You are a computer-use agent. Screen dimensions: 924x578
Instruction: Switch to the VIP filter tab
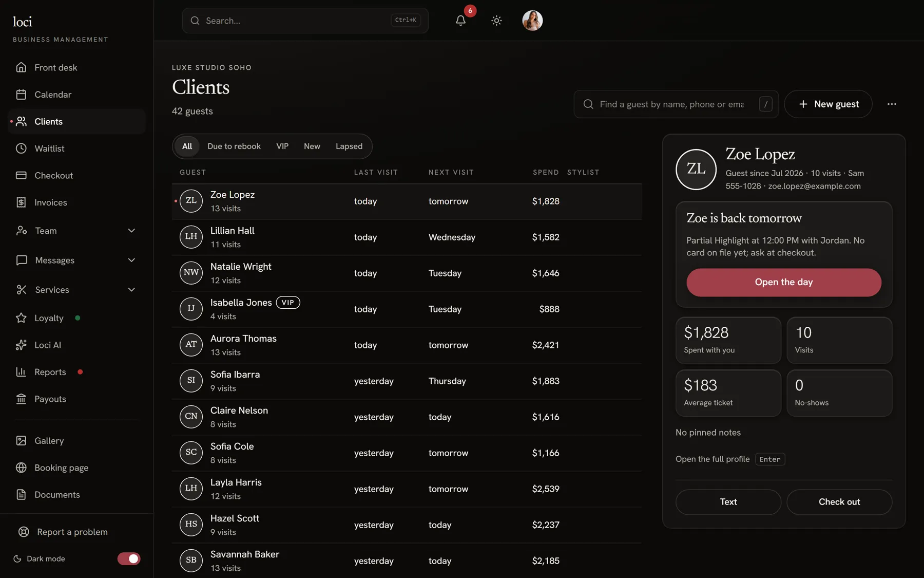282,146
